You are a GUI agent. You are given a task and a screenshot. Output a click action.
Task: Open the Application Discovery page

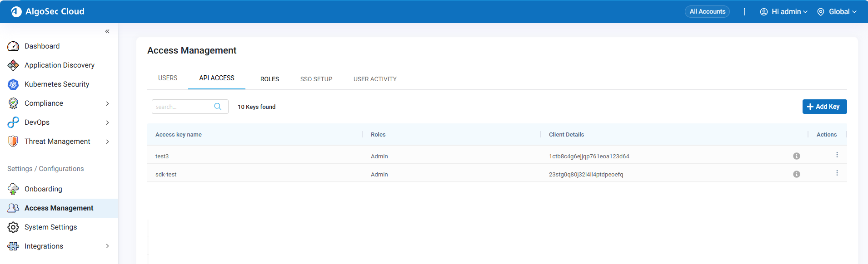pos(59,65)
